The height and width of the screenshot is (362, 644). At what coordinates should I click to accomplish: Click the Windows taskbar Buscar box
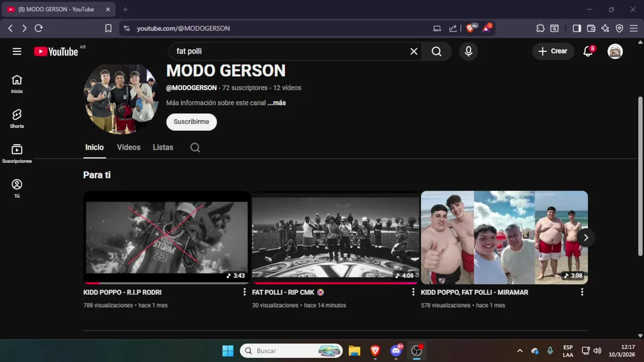click(x=291, y=350)
